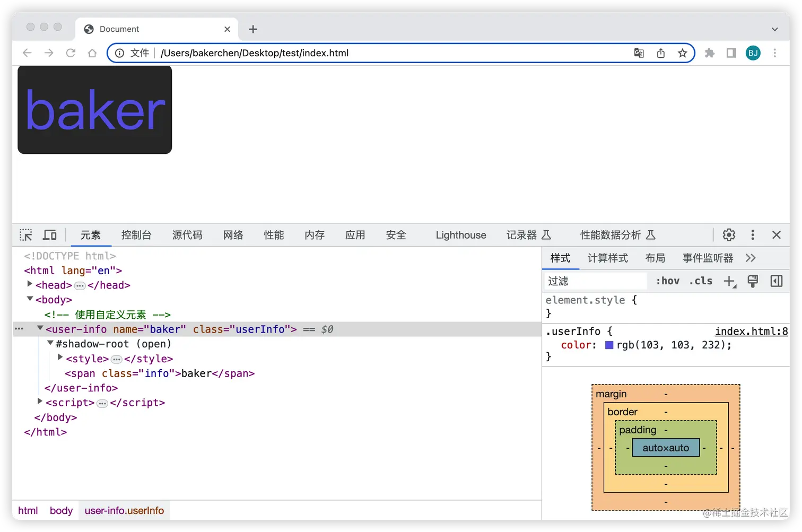Click body in the breadcrumb bar
Screen dimensions: 802x532
tap(61, 511)
